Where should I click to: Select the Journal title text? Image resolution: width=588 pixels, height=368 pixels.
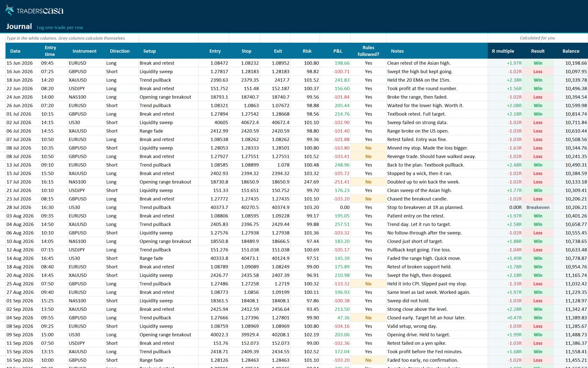tap(19, 26)
